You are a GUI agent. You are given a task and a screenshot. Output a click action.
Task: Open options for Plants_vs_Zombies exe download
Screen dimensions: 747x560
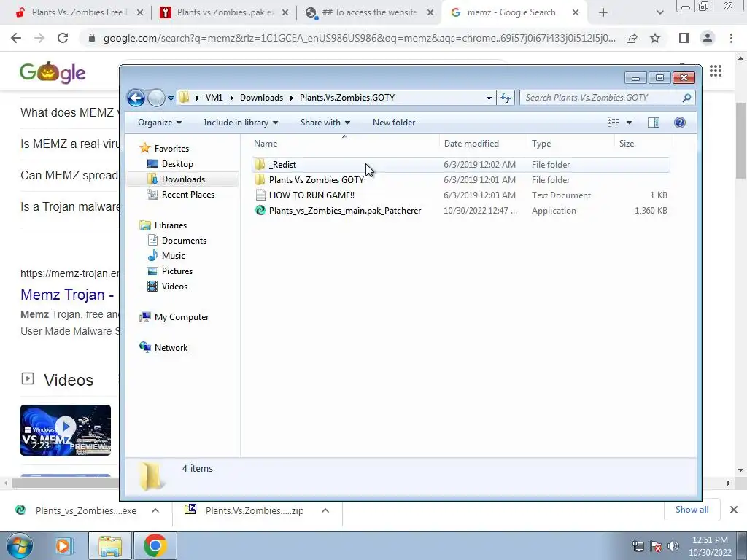point(155,510)
